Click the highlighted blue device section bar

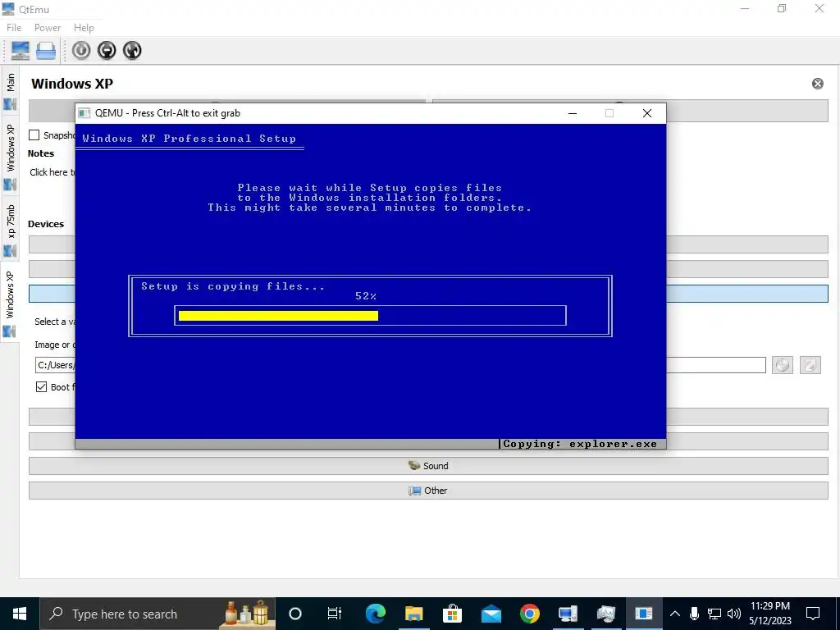[428, 294]
